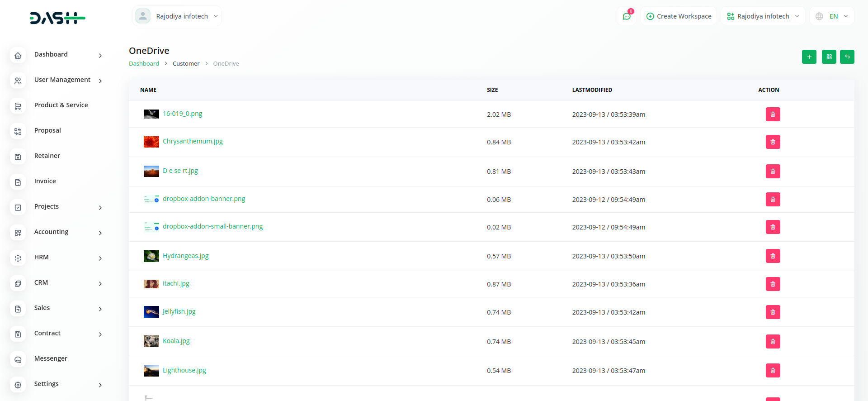The height and width of the screenshot is (401, 868).
Task: Open Messenger from the sidebar
Action: [51, 359]
